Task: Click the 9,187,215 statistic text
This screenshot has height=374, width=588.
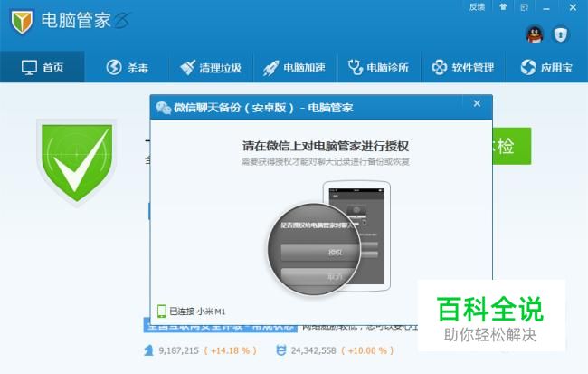Action: [178, 350]
